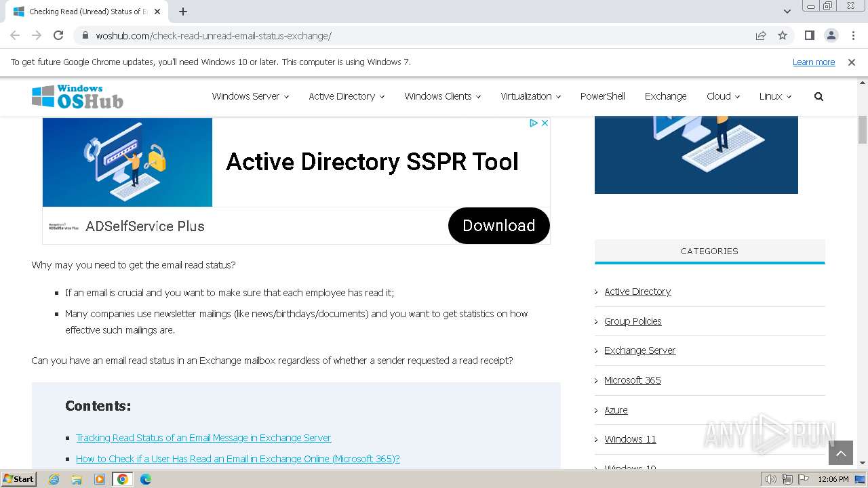This screenshot has height=488, width=868.
Task: Click the ad Download button
Action: click(498, 226)
